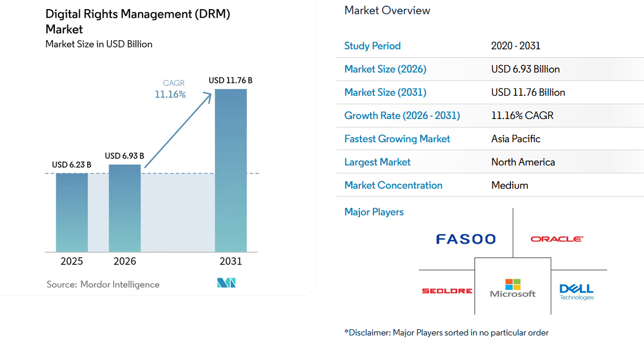Click the Dell Technologies logo
Viewport: 644px width, 340px height.
click(x=576, y=292)
